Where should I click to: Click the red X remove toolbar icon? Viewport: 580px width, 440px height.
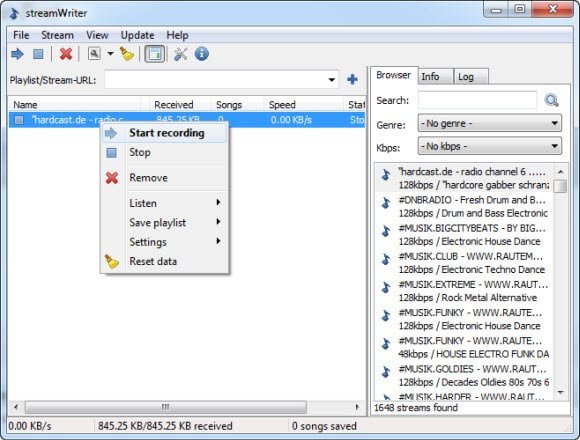[x=66, y=54]
